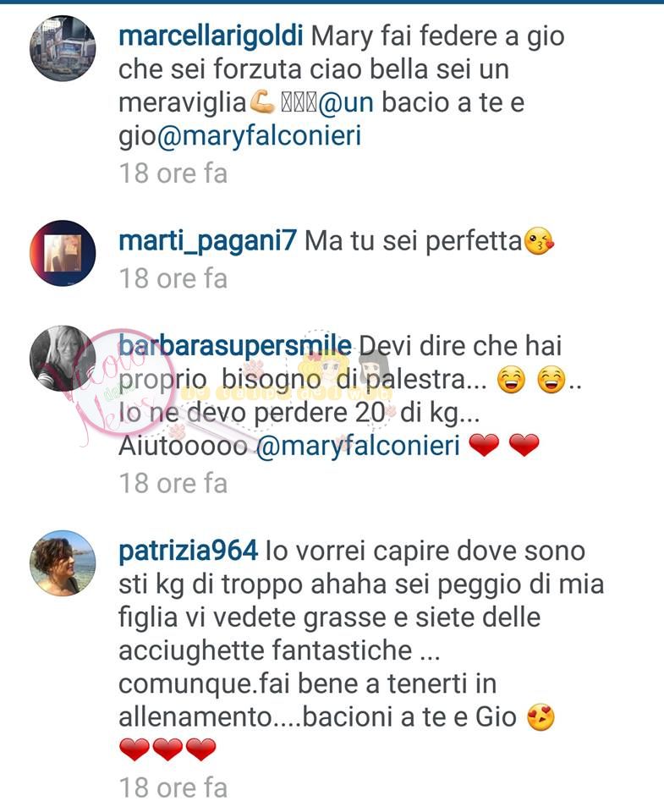Tap the flexed bicep emoji
The image size is (664, 812).
pos(262,102)
